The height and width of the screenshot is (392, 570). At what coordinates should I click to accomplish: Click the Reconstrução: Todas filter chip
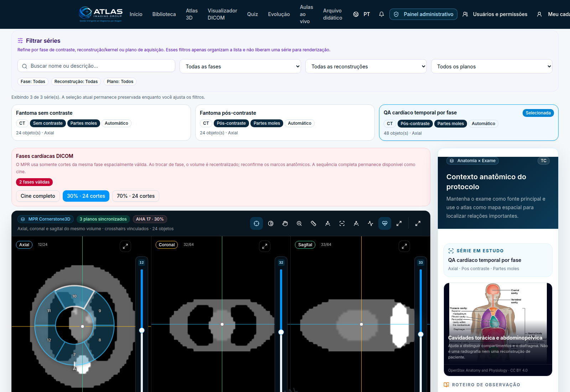76,82
